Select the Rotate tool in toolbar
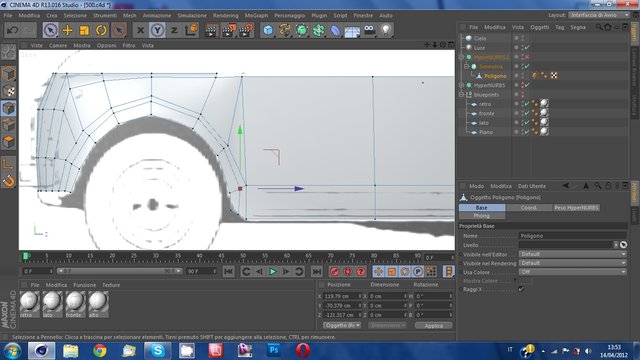Screen dimensions: 640x360 [x=101, y=30]
